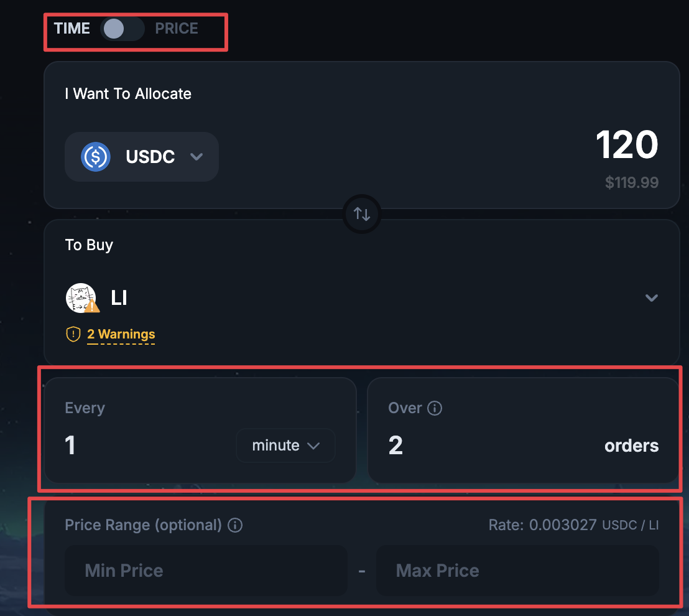Viewport: 689px width, 616px height.
Task: Click the Max Price input field
Action: point(517,571)
